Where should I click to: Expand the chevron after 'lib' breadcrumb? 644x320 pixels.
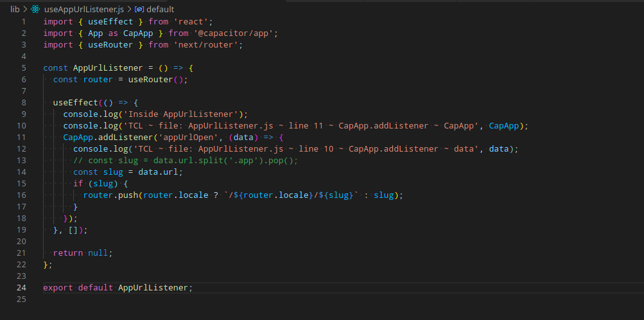(x=25, y=9)
